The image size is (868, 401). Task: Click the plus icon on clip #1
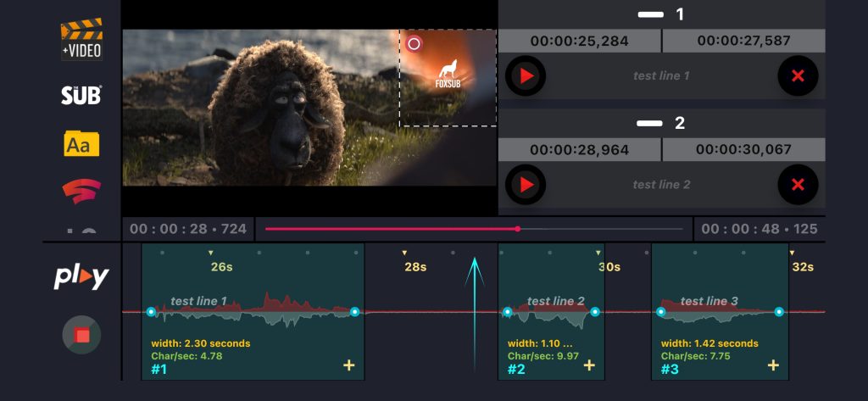tap(349, 365)
